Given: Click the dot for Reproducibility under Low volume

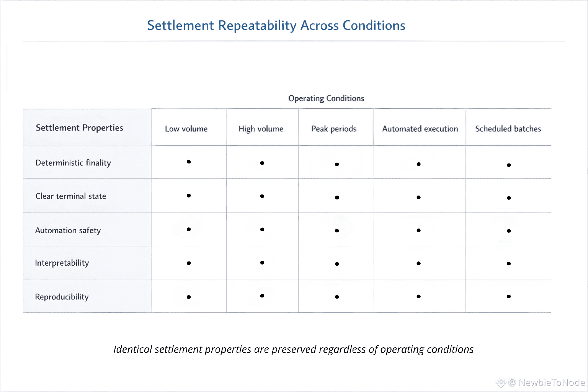Looking at the screenshot, I should [189, 297].
